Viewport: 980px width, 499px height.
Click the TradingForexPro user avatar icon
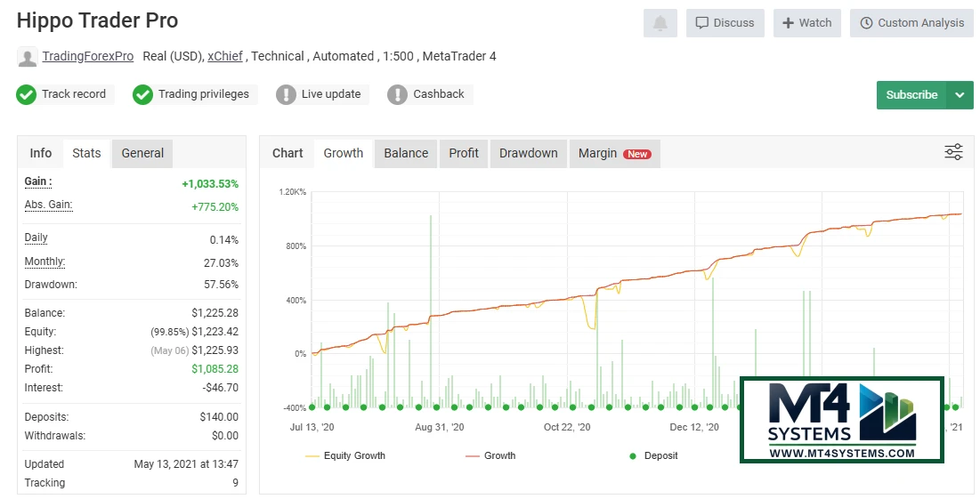coord(28,57)
